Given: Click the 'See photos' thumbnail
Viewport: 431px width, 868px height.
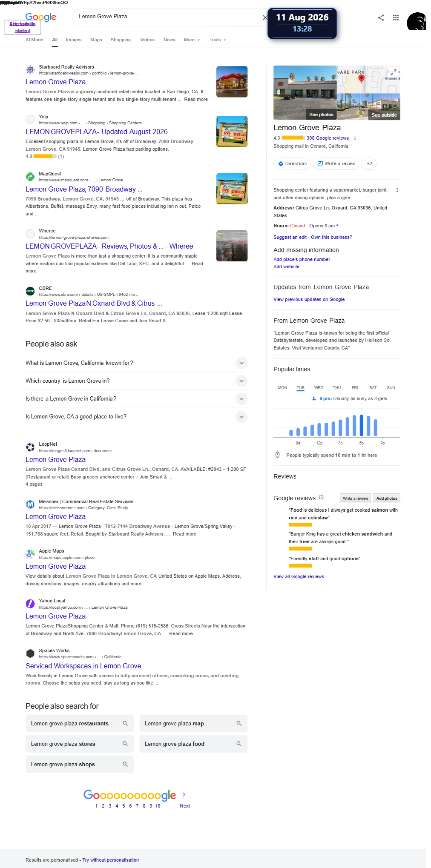Looking at the screenshot, I should click(305, 92).
